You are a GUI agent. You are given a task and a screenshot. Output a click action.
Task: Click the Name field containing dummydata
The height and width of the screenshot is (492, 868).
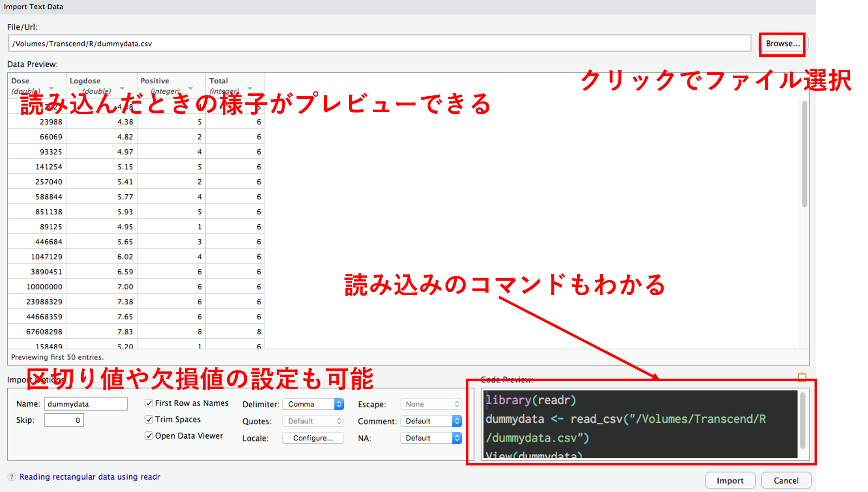(86, 403)
